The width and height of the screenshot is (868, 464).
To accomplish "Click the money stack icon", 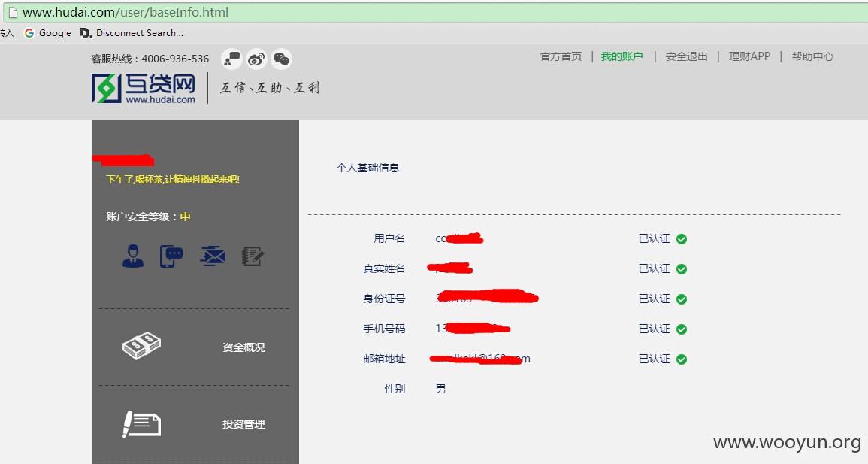I will (x=142, y=346).
